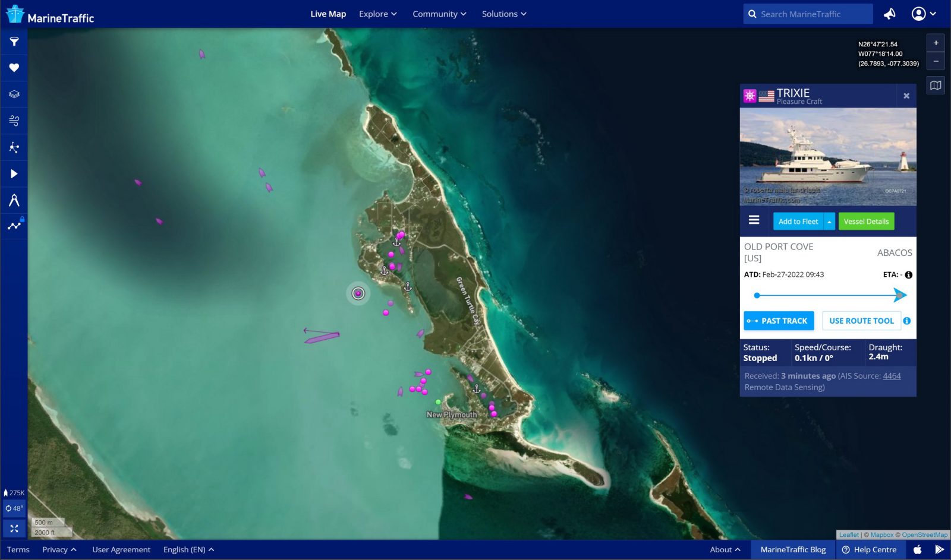Click the TRIXIE vessel name title

[793, 93]
